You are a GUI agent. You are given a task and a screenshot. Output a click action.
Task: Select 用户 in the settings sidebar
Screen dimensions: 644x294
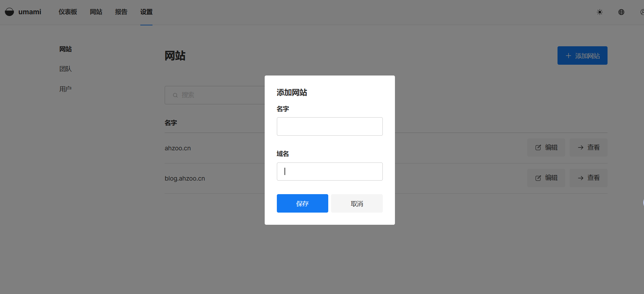pyautogui.click(x=65, y=89)
